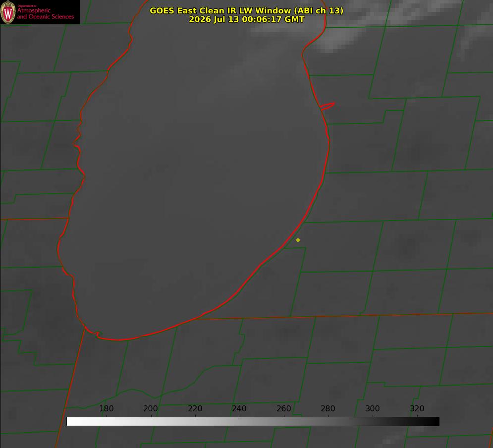The image size is (493, 448).
Task: Click the 240 tick label on colorbar
Action: tap(239, 408)
